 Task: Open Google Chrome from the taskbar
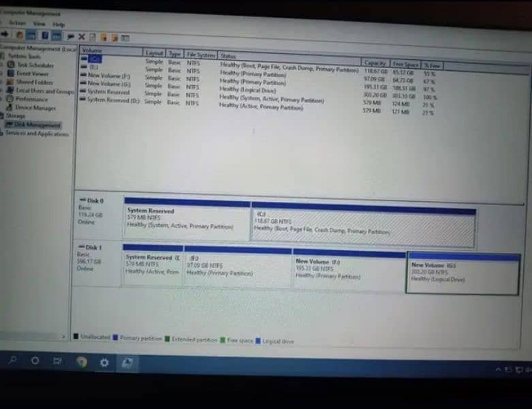click(x=82, y=362)
